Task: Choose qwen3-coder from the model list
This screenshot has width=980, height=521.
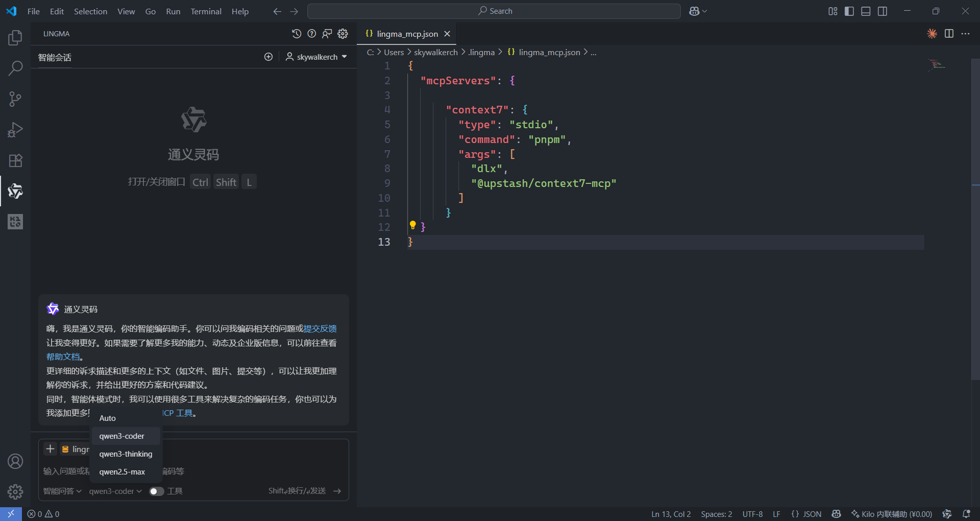Action: (126, 436)
